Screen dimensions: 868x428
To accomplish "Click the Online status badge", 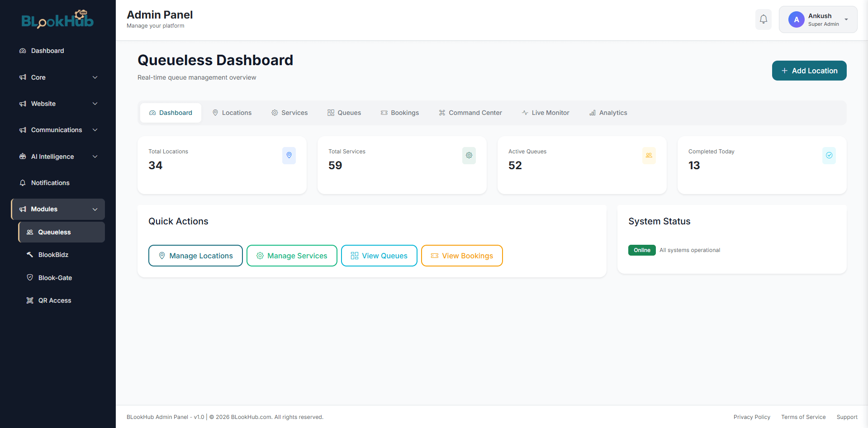I will pyautogui.click(x=641, y=250).
